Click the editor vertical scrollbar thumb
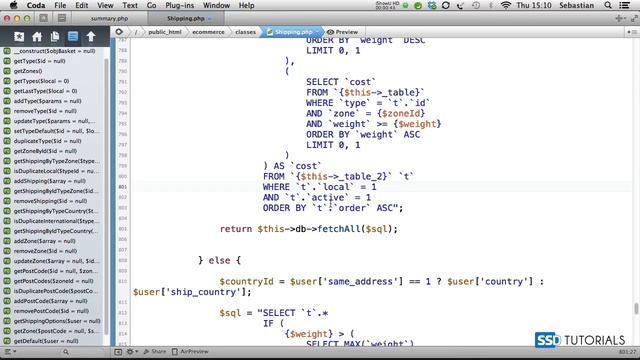This screenshot has height=360, width=640. (636, 309)
